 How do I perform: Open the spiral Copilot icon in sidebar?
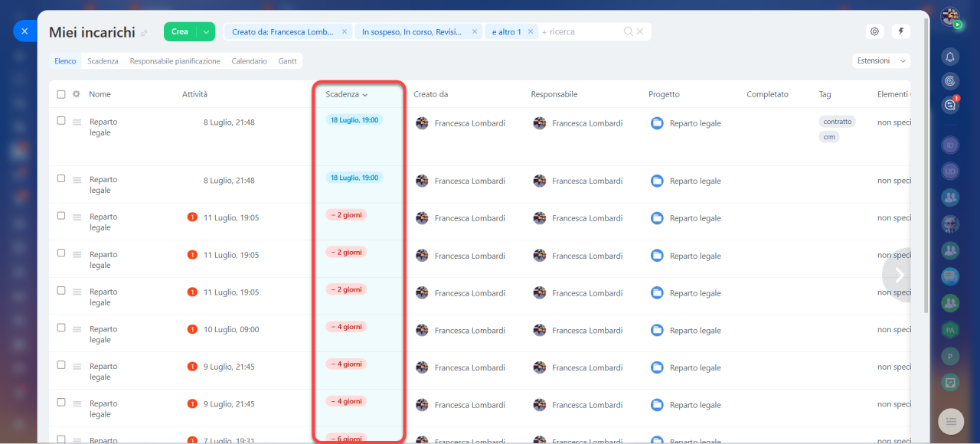[950, 80]
